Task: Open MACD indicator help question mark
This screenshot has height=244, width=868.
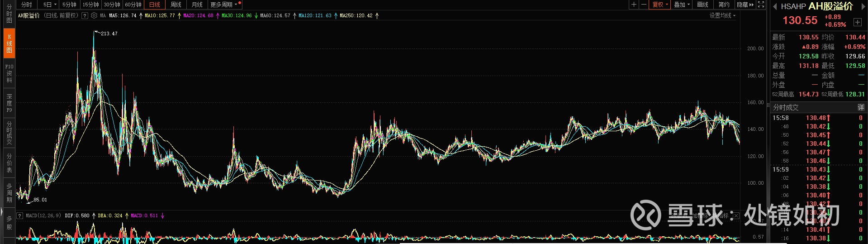Action: pos(19,215)
